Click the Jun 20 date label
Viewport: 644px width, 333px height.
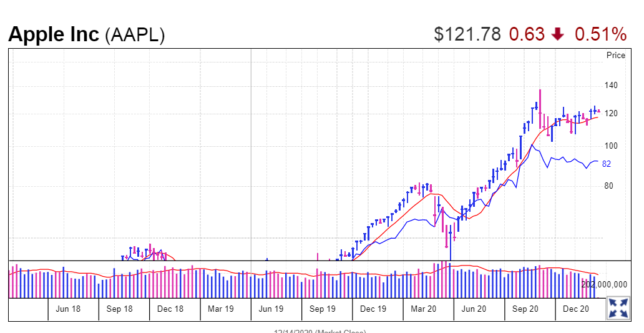[x=474, y=309]
